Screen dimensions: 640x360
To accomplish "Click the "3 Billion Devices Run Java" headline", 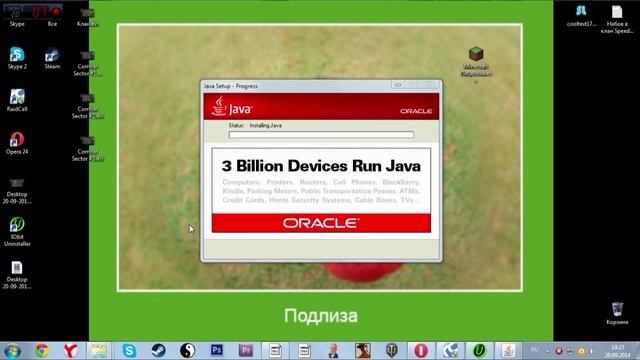I will [x=321, y=166].
